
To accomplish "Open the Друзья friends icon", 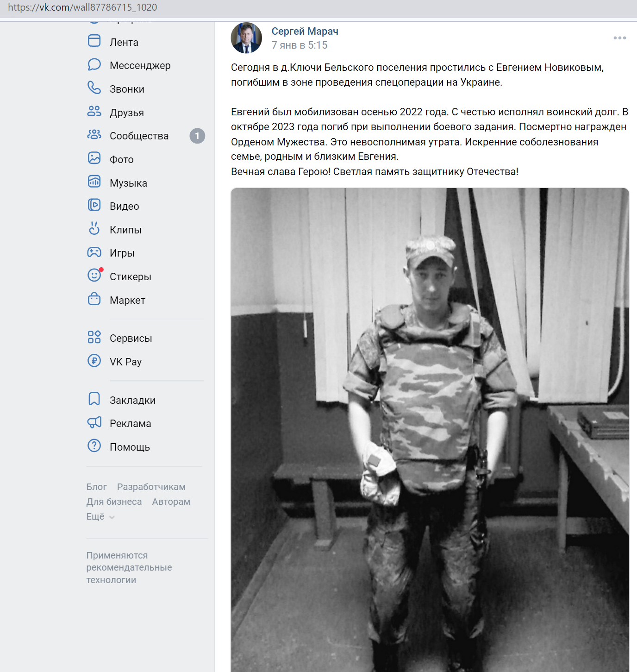I will (x=94, y=111).
